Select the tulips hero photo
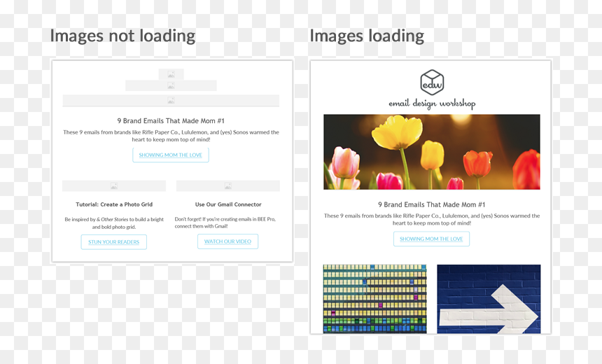 (x=432, y=152)
